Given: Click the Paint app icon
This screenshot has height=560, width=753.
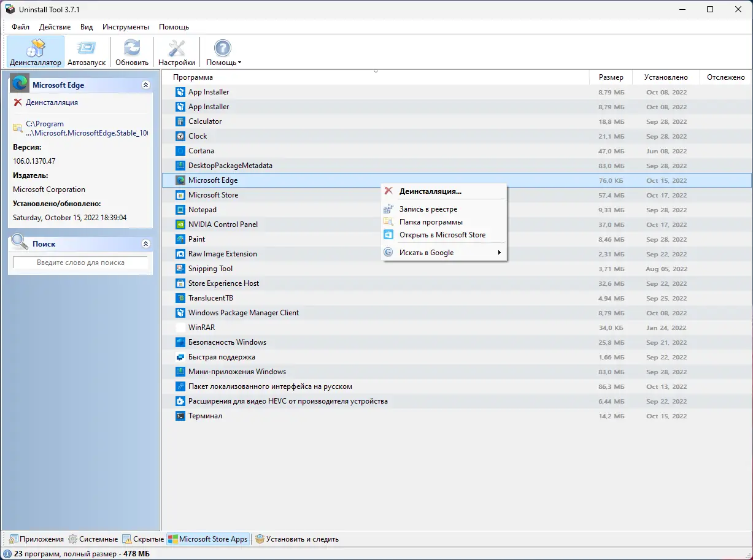Looking at the screenshot, I should pyautogui.click(x=180, y=239).
